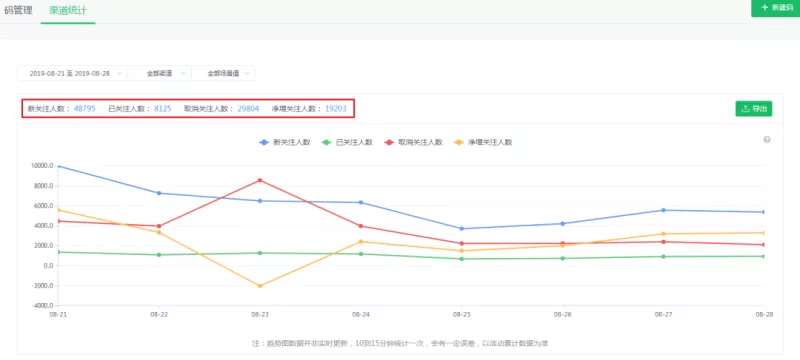Click the 新关注人数 value 48795
Screen dimensions: 800x360
(85, 109)
